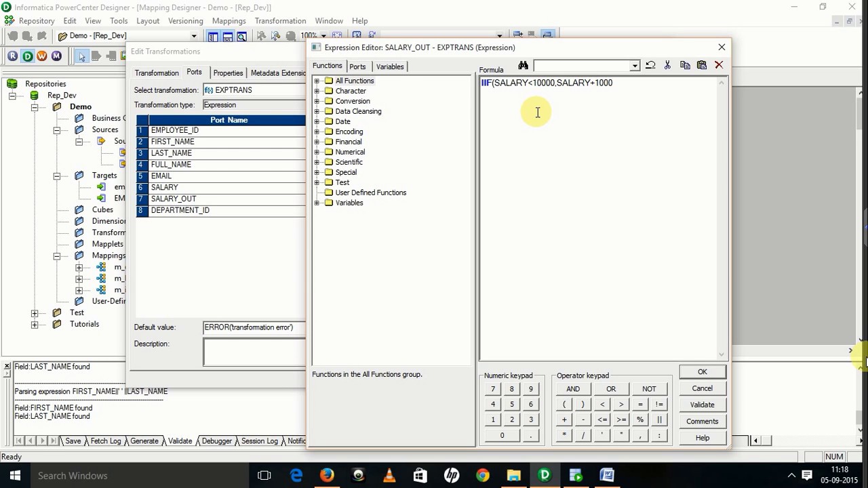Viewport: 868px width, 488px height.
Task: Click the binoculars find icon in Expression Editor
Action: click(523, 65)
